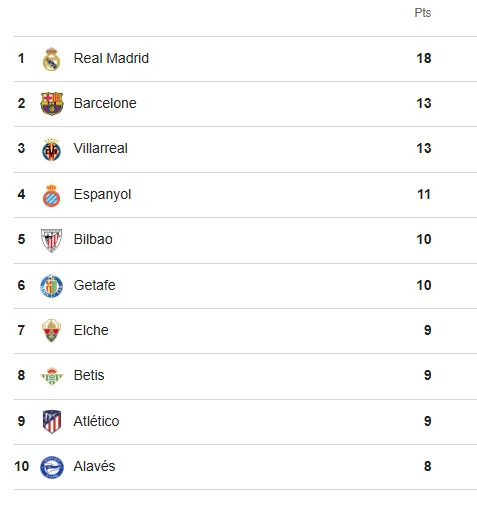Click the Espanyol club crest

click(x=52, y=195)
